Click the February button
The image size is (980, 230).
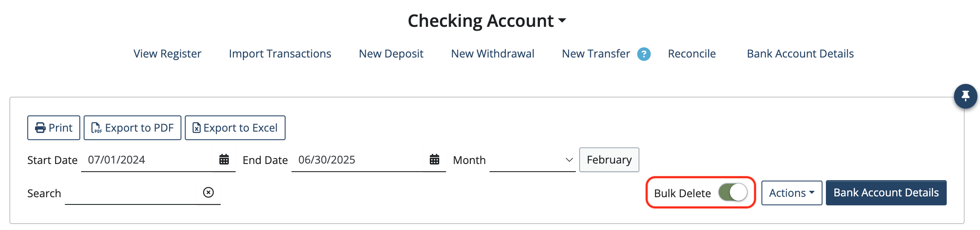point(609,160)
